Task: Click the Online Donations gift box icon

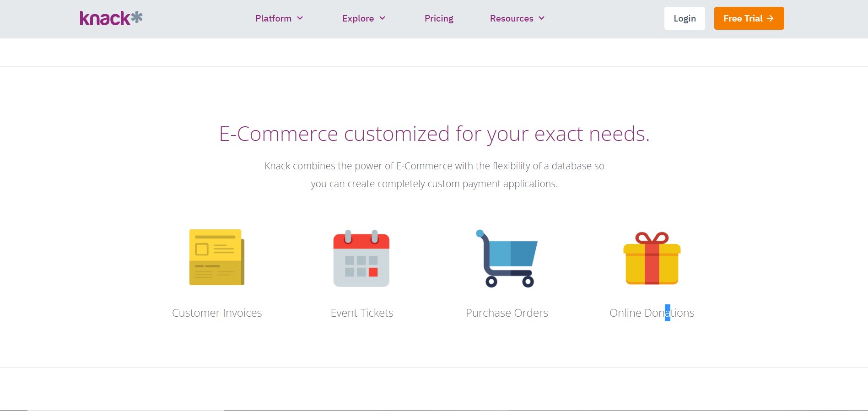Action: (x=652, y=258)
